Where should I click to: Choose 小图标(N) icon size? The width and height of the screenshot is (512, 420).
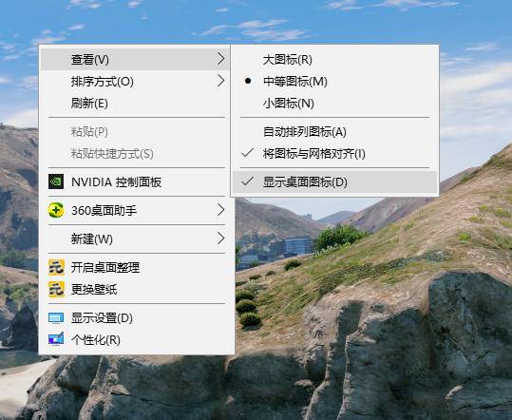[x=334, y=104]
